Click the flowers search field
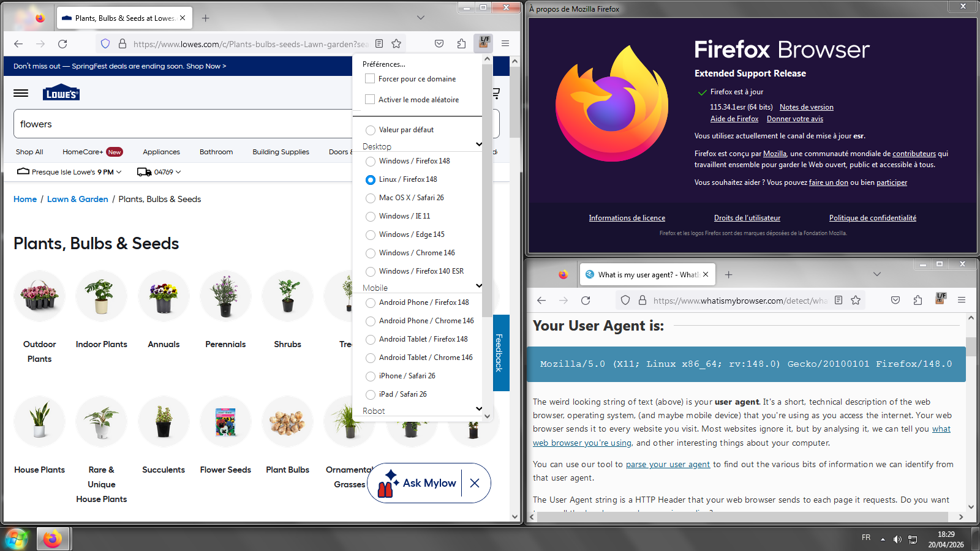This screenshot has height=551, width=980. pyautogui.click(x=184, y=124)
